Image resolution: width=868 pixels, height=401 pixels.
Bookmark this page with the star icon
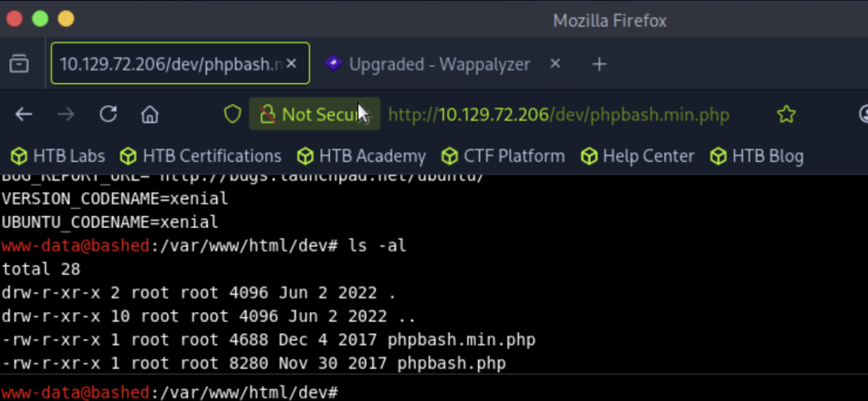(x=786, y=114)
